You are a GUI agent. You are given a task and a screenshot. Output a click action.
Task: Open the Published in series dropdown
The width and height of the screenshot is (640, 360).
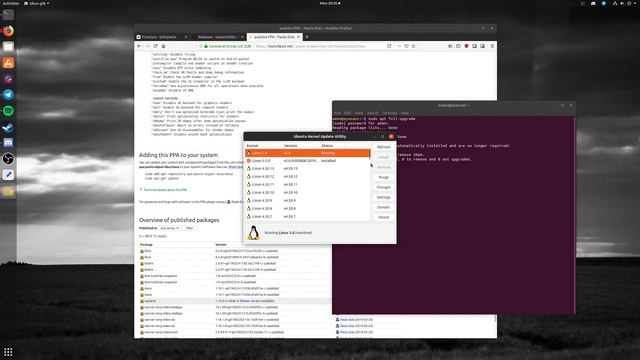coord(170,228)
